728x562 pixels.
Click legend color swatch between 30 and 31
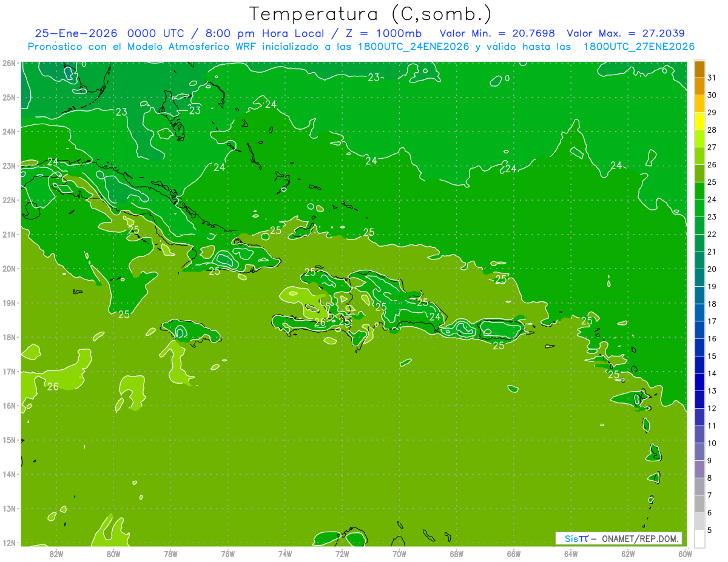point(699,86)
